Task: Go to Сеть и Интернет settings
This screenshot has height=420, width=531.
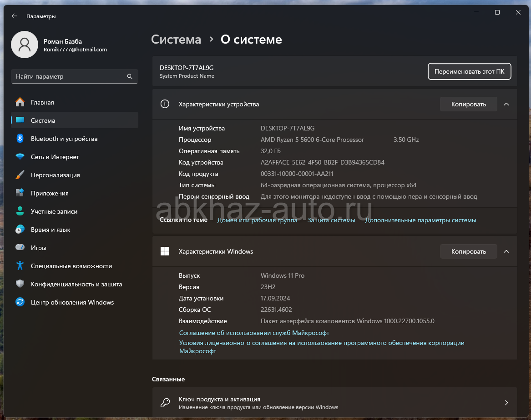Action: point(75,157)
